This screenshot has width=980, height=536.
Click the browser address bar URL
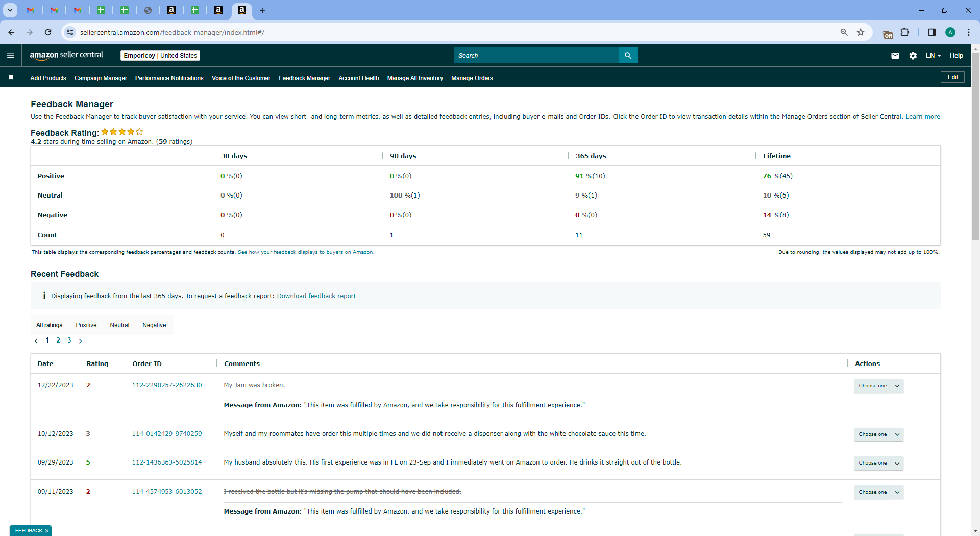click(173, 32)
